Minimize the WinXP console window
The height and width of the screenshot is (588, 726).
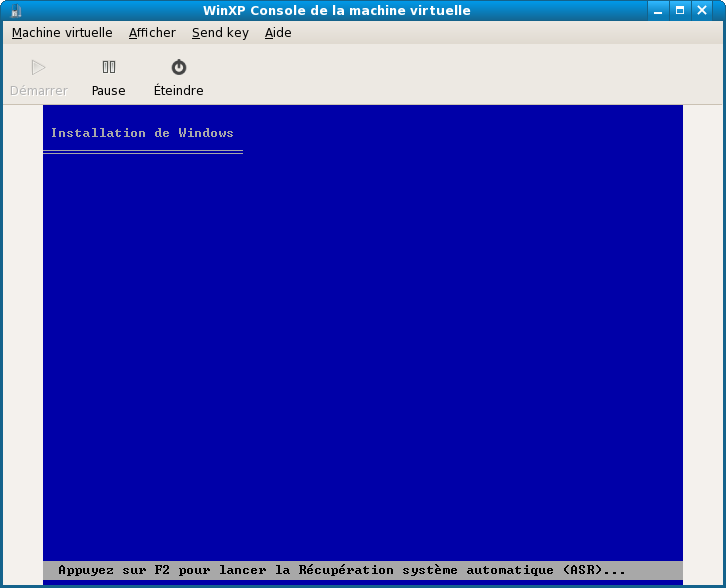(658, 11)
